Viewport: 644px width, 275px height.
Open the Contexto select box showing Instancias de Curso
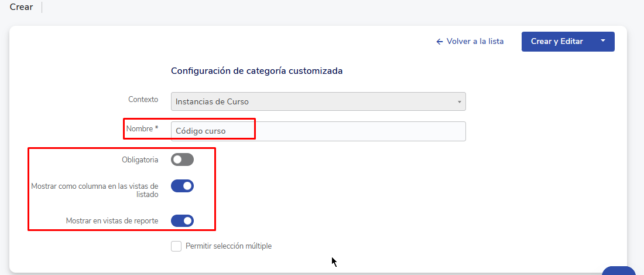click(318, 101)
